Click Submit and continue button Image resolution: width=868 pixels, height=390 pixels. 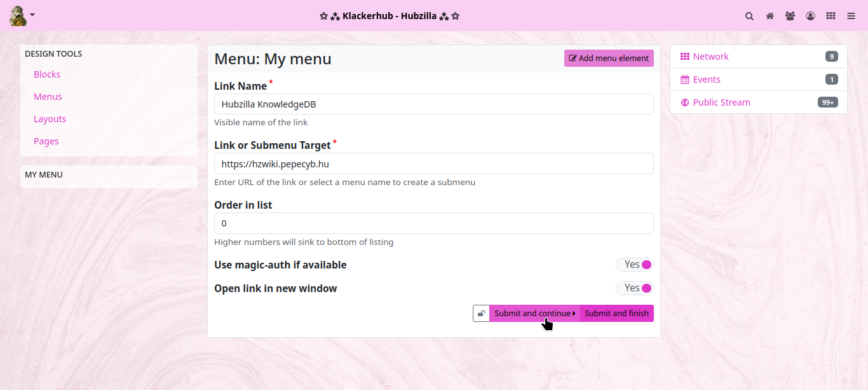tap(534, 314)
